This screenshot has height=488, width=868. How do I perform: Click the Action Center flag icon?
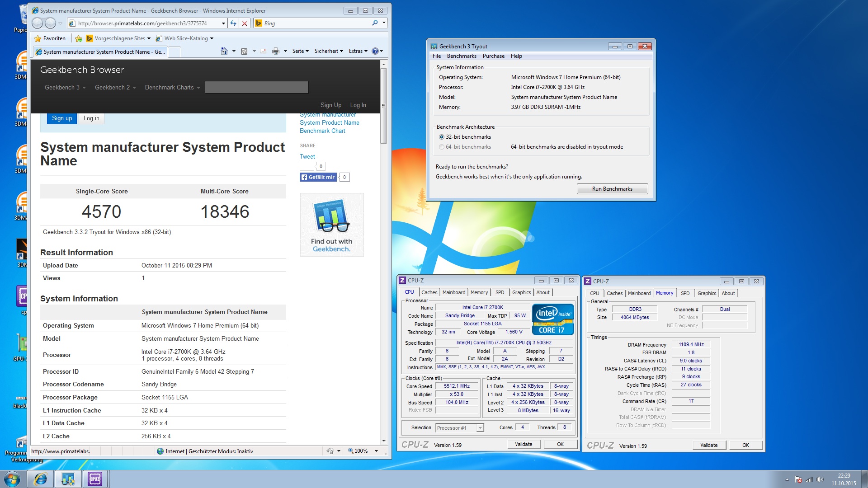coord(798,479)
